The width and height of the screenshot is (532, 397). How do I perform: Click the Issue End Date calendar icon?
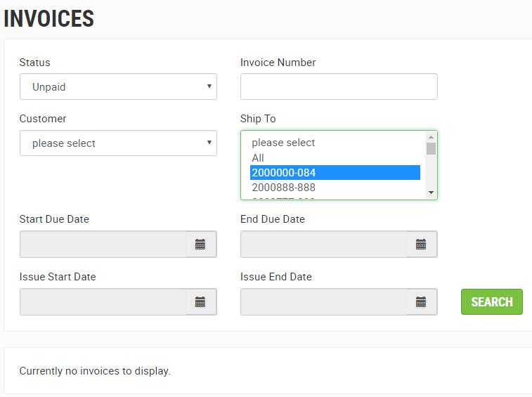pyautogui.click(x=421, y=302)
